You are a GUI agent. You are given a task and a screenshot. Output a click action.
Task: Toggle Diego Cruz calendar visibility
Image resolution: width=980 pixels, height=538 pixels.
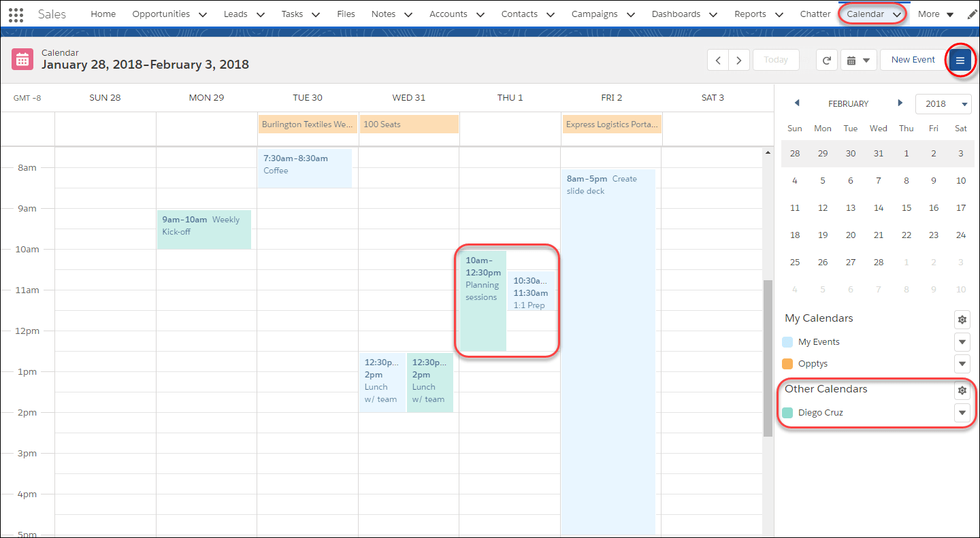click(962, 413)
